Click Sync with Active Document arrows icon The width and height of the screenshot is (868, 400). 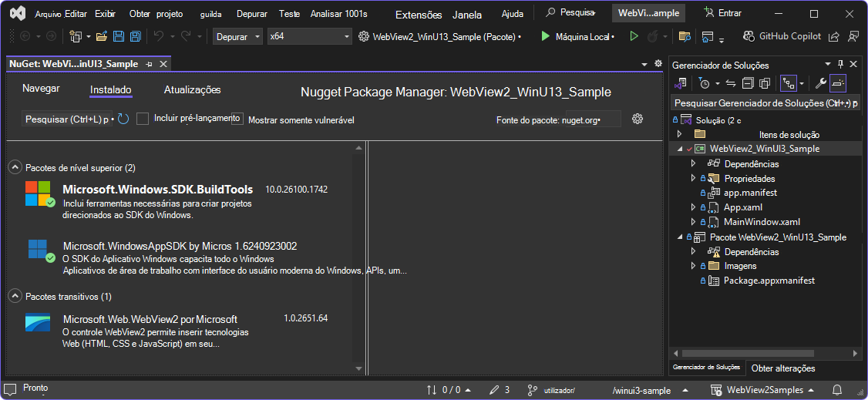pos(730,83)
